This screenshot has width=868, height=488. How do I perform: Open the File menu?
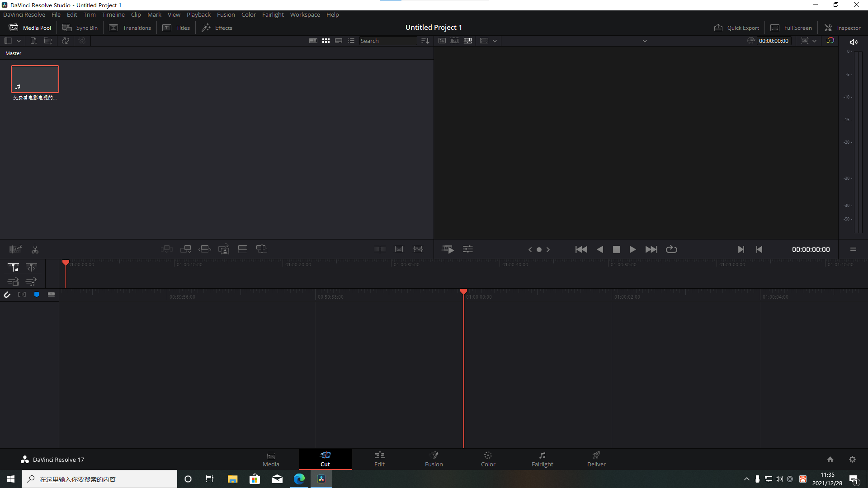click(56, 14)
